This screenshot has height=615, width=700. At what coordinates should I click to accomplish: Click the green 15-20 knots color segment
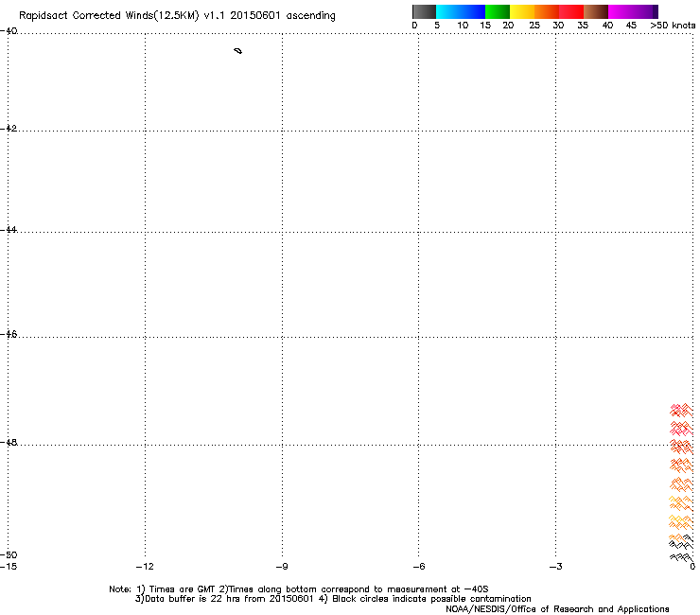point(498,11)
